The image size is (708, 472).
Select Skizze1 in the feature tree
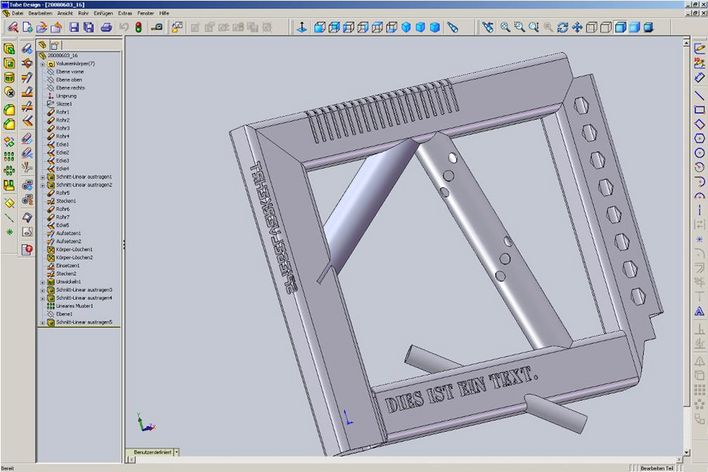click(x=66, y=103)
